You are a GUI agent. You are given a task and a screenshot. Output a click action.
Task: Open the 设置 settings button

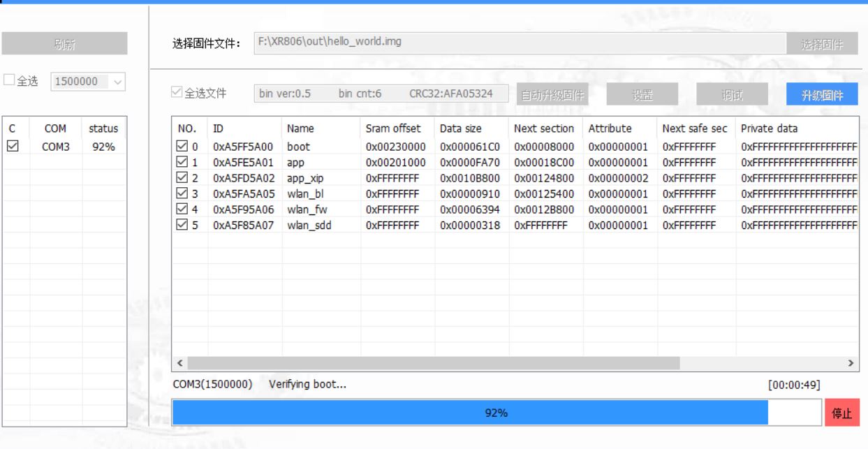[x=642, y=94]
